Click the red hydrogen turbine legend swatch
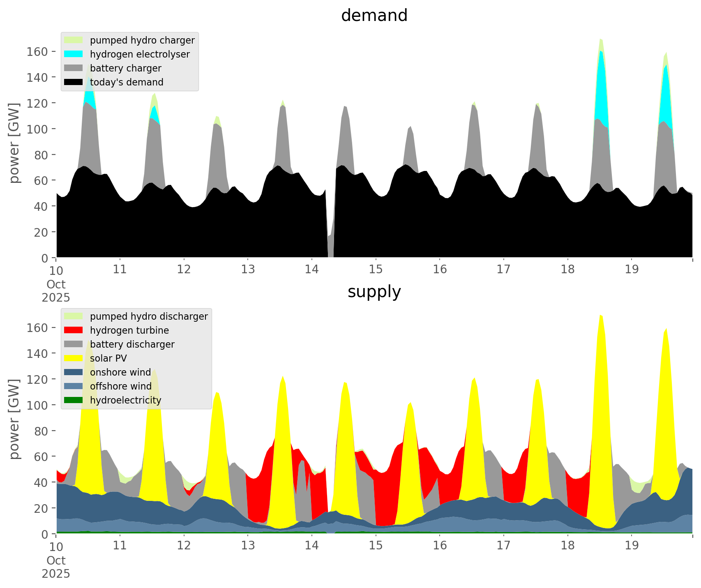 (74, 330)
